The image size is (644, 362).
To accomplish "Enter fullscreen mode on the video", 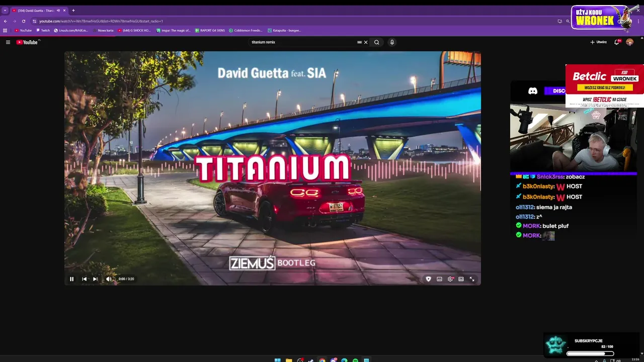I will (x=472, y=279).
